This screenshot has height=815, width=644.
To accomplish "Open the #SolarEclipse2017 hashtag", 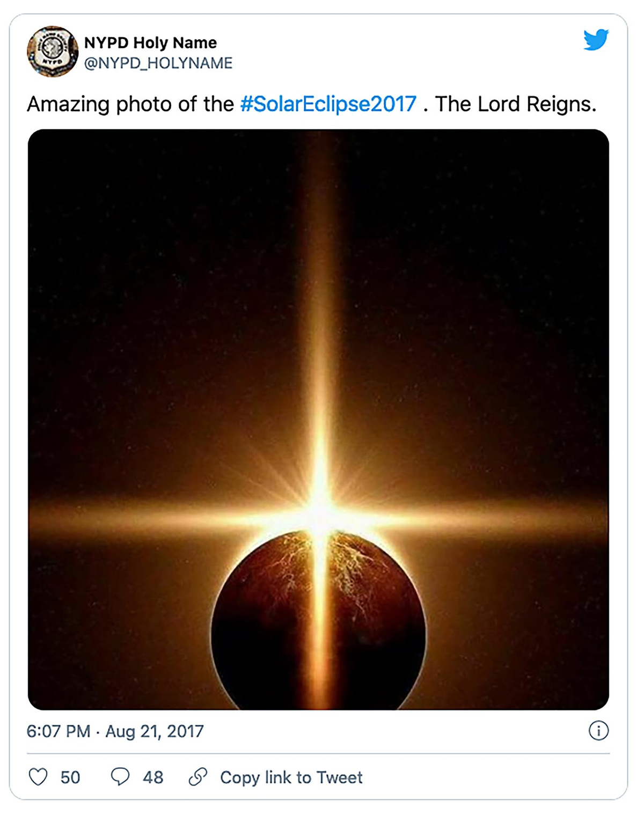I will coord(328,104).
